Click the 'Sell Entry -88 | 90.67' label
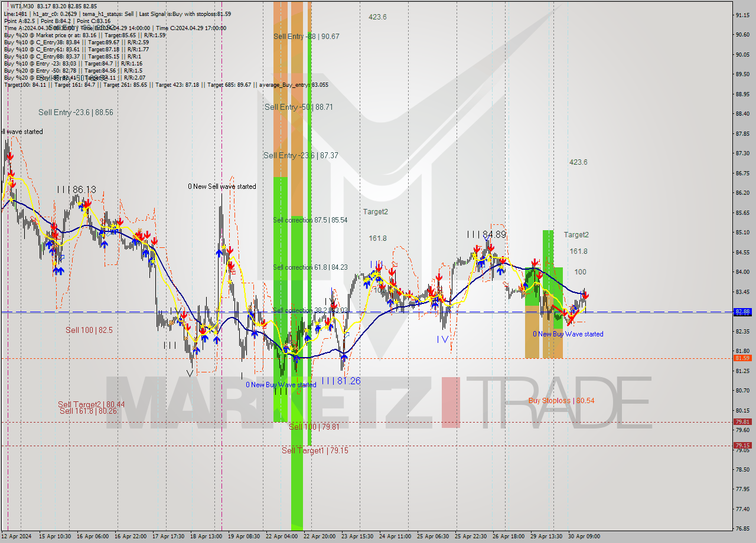The image size is (756, 543). click(x=307, y=37)
